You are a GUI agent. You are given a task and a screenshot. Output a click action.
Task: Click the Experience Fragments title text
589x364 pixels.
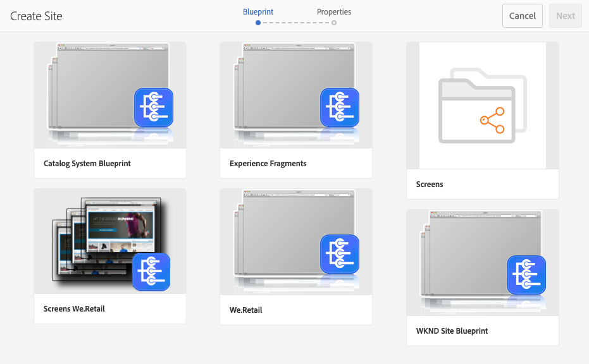[x=268, y=164]
